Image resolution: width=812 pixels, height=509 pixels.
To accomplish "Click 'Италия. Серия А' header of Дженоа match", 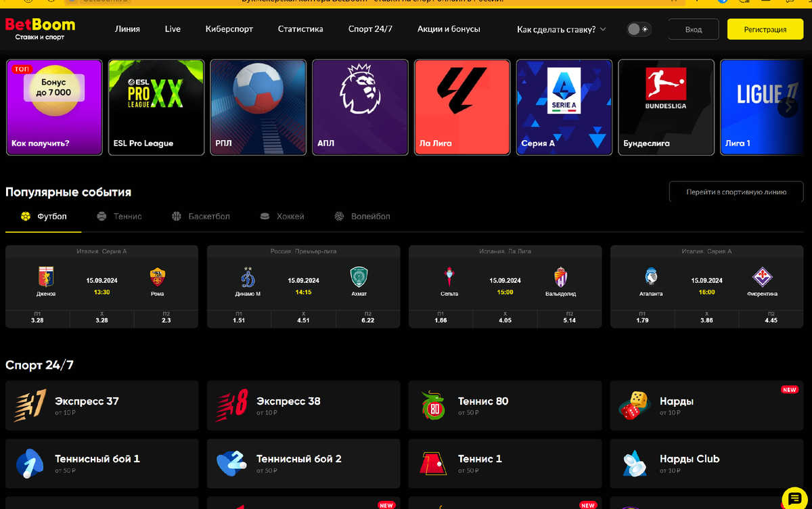I will [101, 251].
